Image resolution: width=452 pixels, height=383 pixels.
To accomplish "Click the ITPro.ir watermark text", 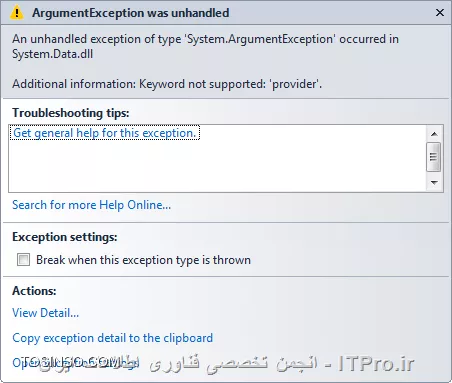I will [x=376, y=364].
